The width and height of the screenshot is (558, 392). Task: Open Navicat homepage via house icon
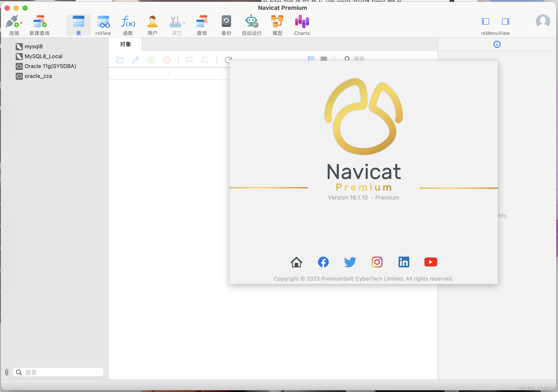(x=296, y=262)
